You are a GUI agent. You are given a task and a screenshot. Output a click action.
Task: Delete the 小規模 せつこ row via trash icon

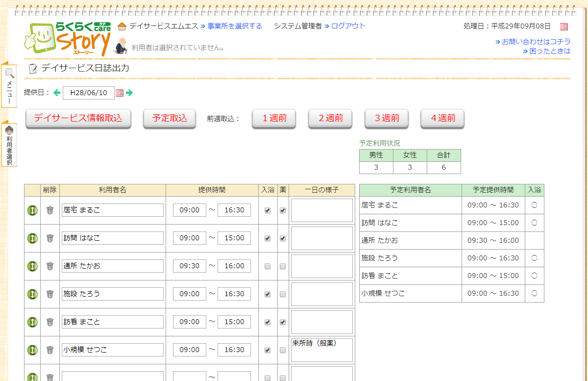coord(49,350)
